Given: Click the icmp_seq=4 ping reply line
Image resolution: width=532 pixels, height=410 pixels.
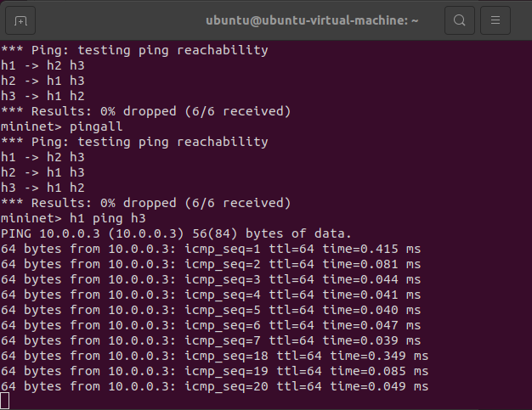Looking at the screenshot, I should click(211, 295).
